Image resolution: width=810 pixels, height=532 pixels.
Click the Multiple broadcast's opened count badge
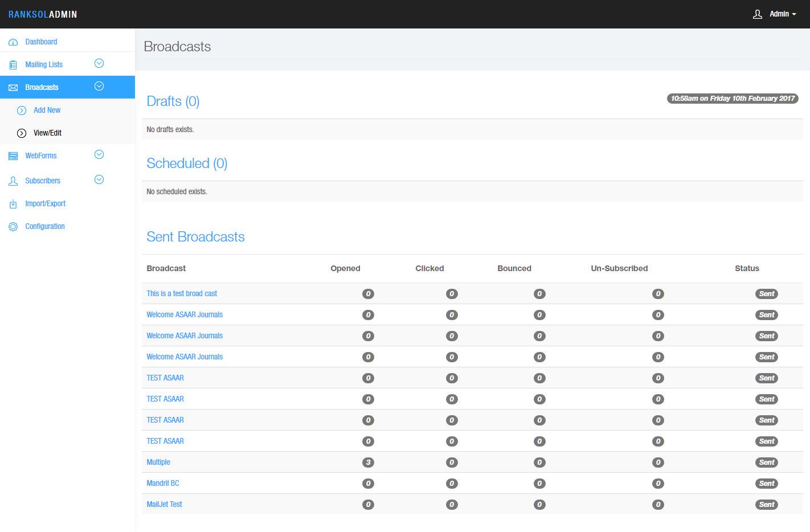click(x=369, y=463)
